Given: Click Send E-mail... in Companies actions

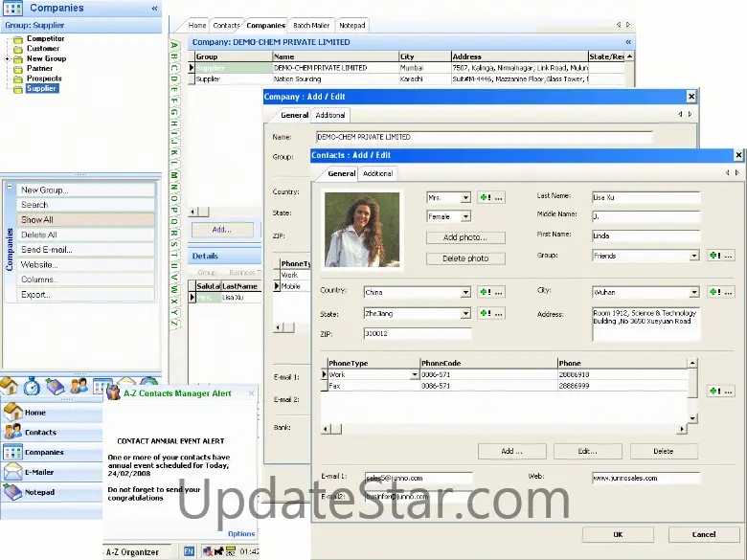Looking at the screenshot, I should click(86, 250).
